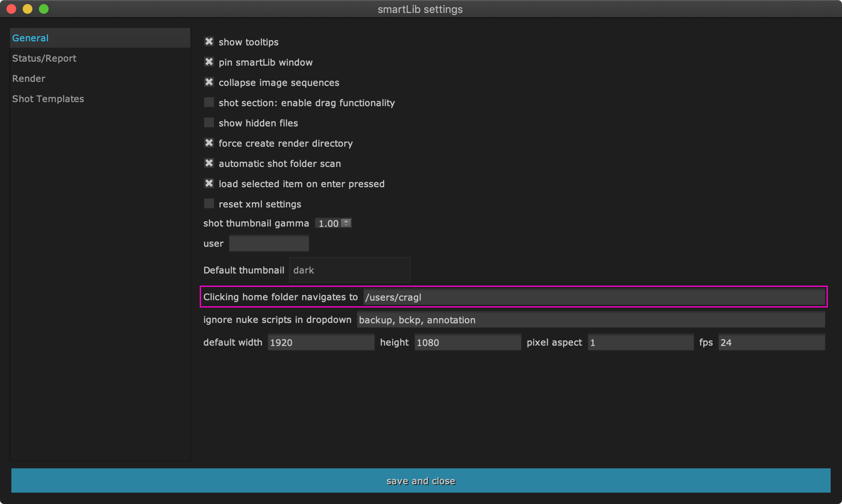Toggle automatic shot folder scan

(209, 163)
